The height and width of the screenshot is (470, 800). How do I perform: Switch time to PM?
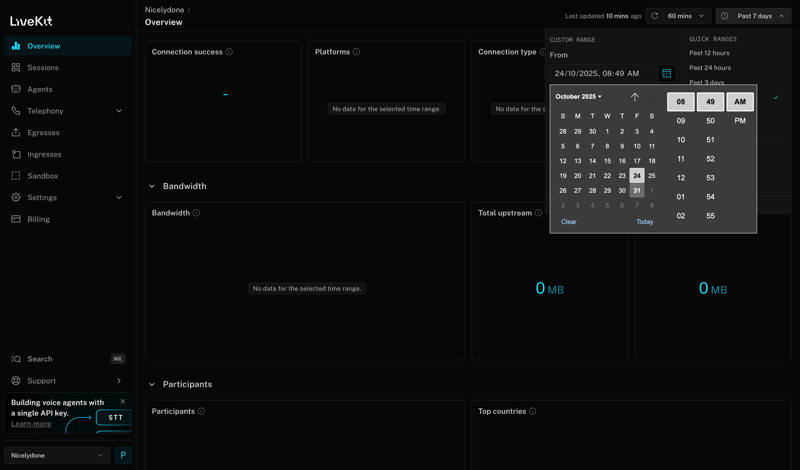(740, 121)
